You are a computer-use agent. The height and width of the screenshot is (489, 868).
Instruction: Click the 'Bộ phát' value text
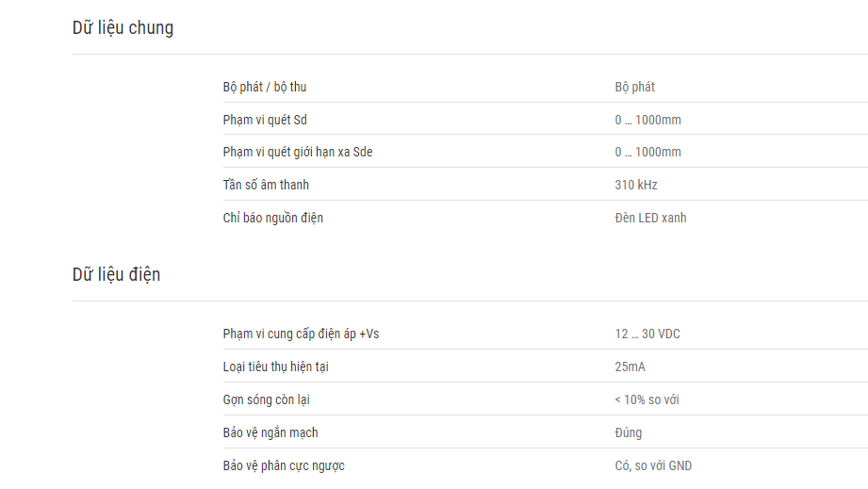coord(634,87)
